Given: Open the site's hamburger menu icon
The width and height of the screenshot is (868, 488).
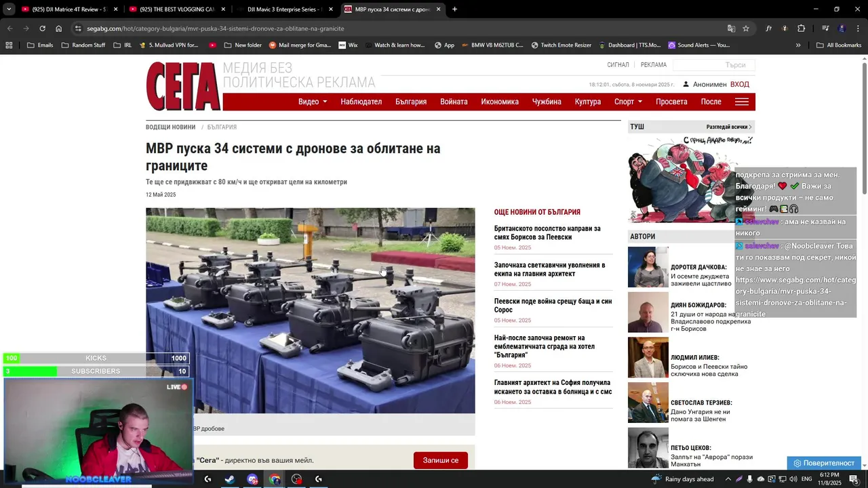Looking at the screenshot, I should click(x=742, y=102).
